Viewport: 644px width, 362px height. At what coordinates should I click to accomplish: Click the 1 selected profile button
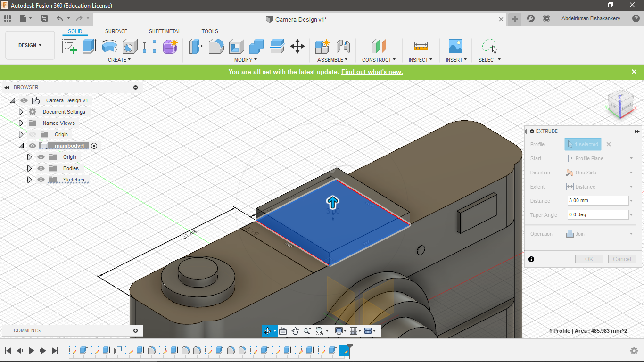pyautogui.click(x=583, y=144)
